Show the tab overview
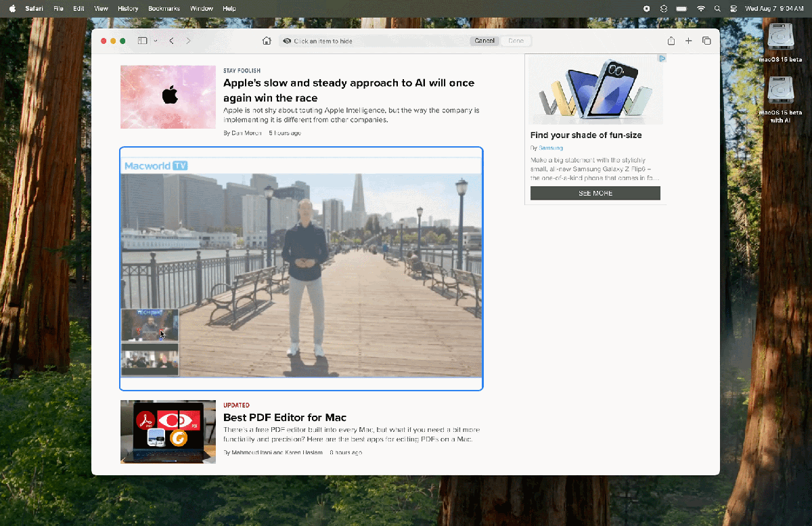Image resolution: width=812 pixels, height=526 pixels. (x=706, y=41)
